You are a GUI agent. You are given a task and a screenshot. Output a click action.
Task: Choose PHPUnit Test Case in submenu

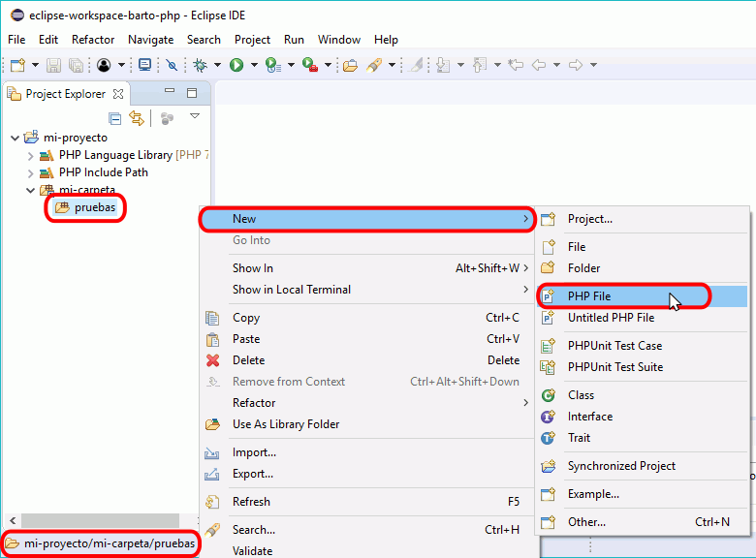coord(643,346)
